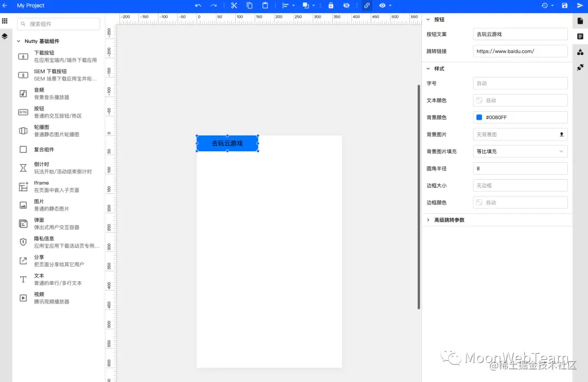Select the 图片 image icon
This screenshot has width=588, height=382.
23,205
